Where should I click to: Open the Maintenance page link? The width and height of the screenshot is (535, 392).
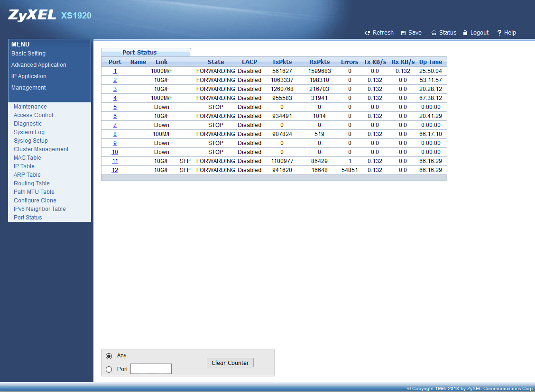(30, 107)
